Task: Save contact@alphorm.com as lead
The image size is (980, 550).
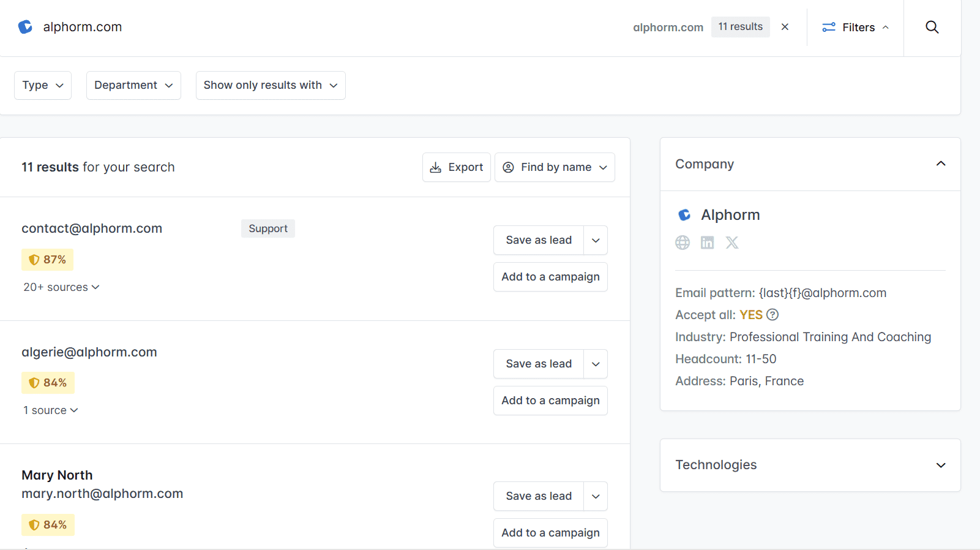Action: coord(539,240)
